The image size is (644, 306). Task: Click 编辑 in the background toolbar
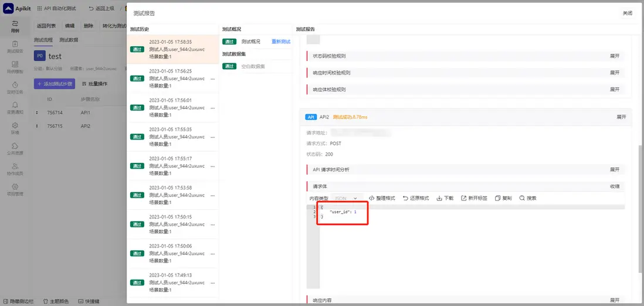pyautogui.click(x=70, y=25)
